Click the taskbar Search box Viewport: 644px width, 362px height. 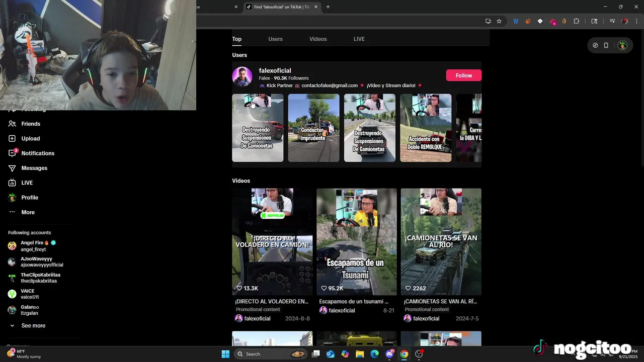tap(271, 354)
